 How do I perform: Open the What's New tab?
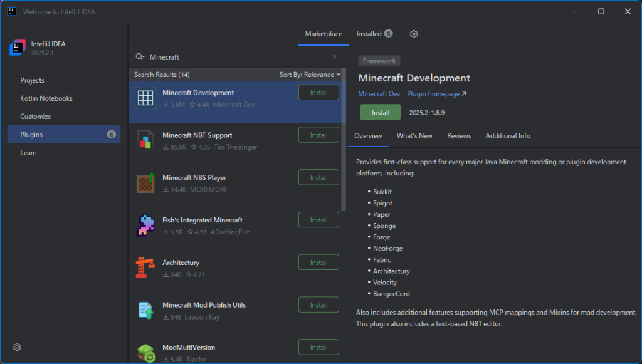pyautogui.click(x=414, y=136)
